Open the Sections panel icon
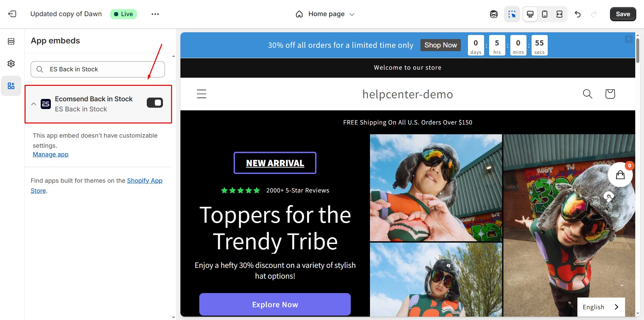The image size is (644, 320). [x=11, y=41]
